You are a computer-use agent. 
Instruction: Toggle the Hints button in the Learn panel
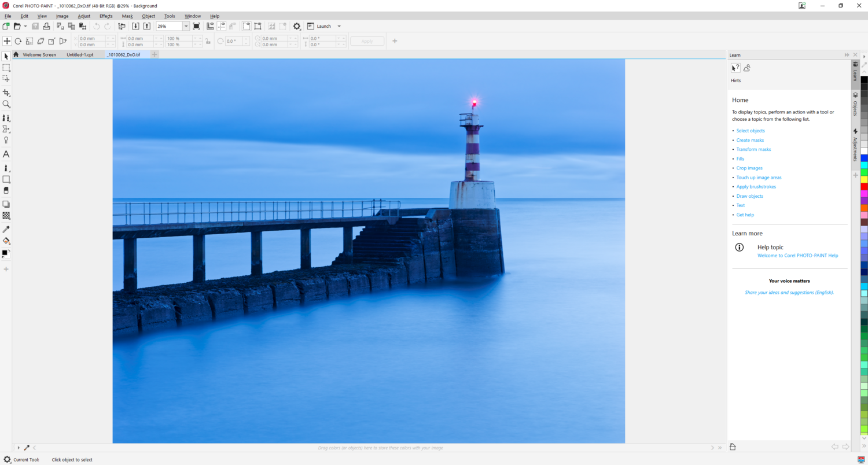tap(735, 68)
